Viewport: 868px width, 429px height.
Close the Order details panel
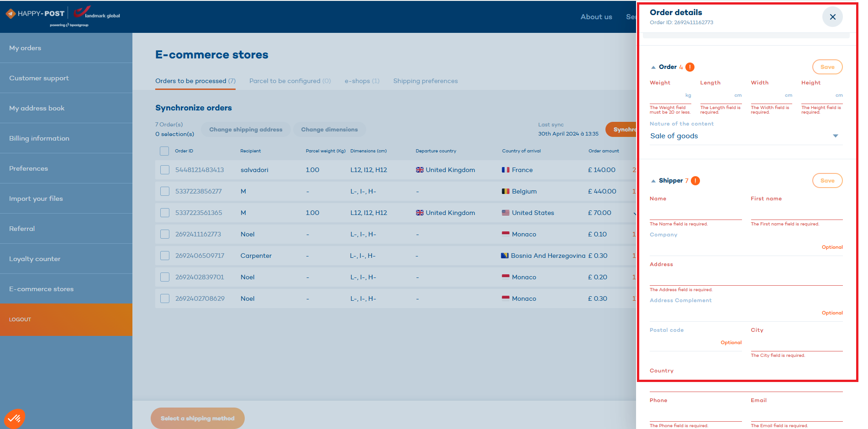pos(832,17)
